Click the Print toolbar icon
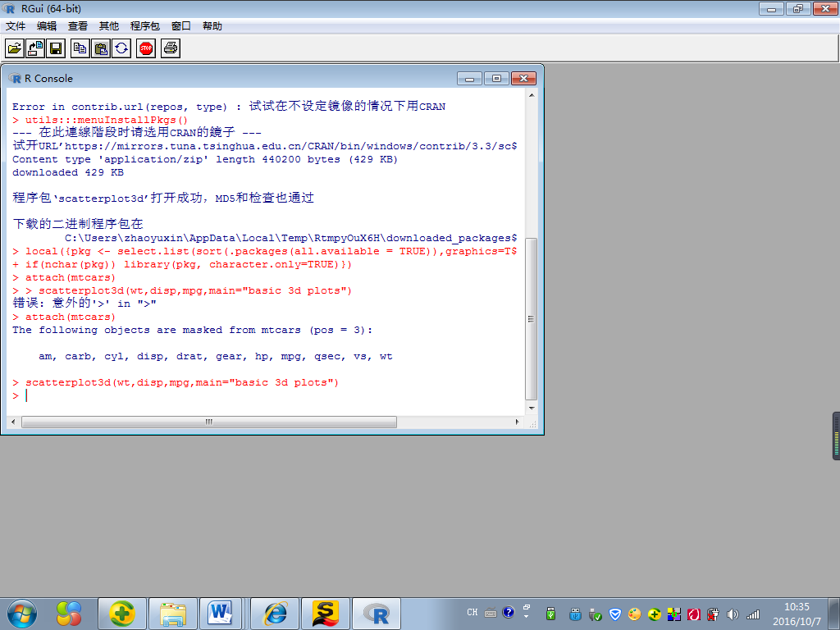The image size is (840, 630). (171, 48)
